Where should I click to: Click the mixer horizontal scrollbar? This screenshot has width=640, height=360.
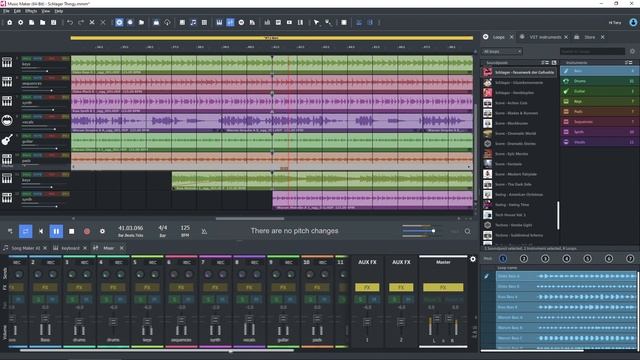[x=157, y=350]
